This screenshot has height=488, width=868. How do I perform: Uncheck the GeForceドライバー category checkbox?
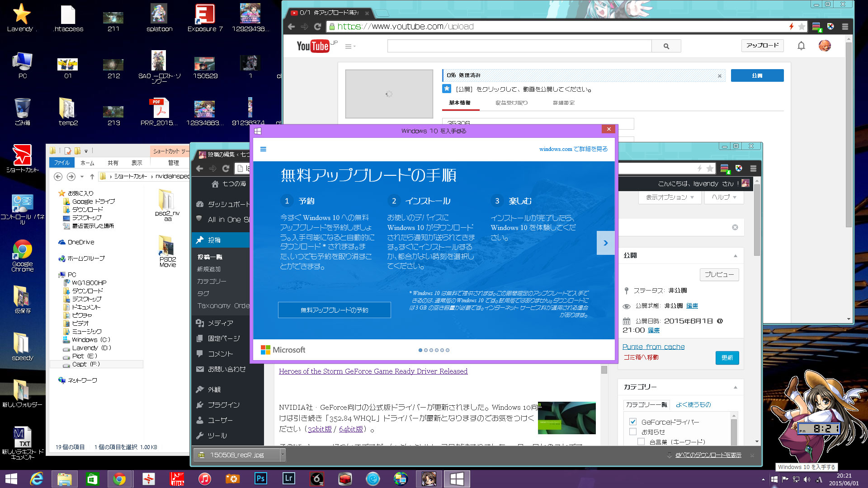(633, 422)
